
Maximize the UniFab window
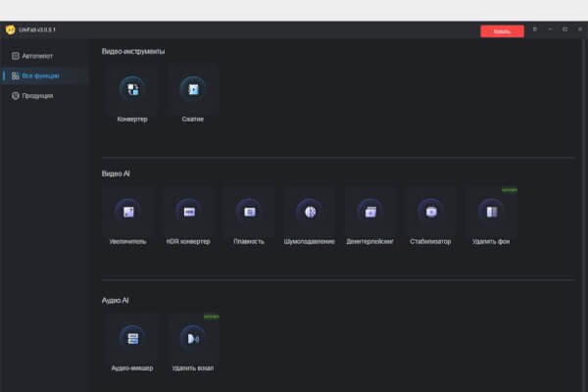(564, 29)
